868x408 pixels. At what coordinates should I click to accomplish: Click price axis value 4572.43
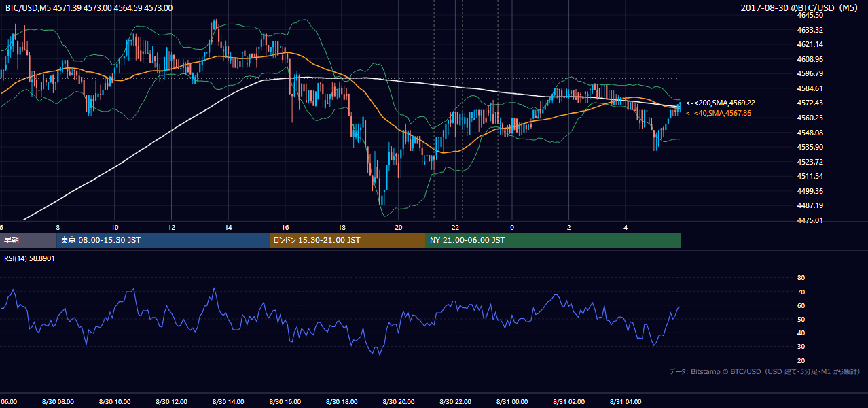pos(810,103)
